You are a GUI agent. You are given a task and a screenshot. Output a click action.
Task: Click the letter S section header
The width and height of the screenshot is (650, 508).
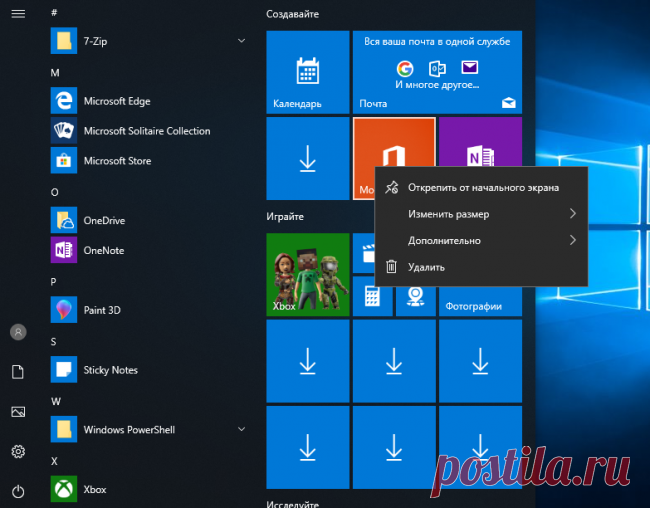pos(53,342)
